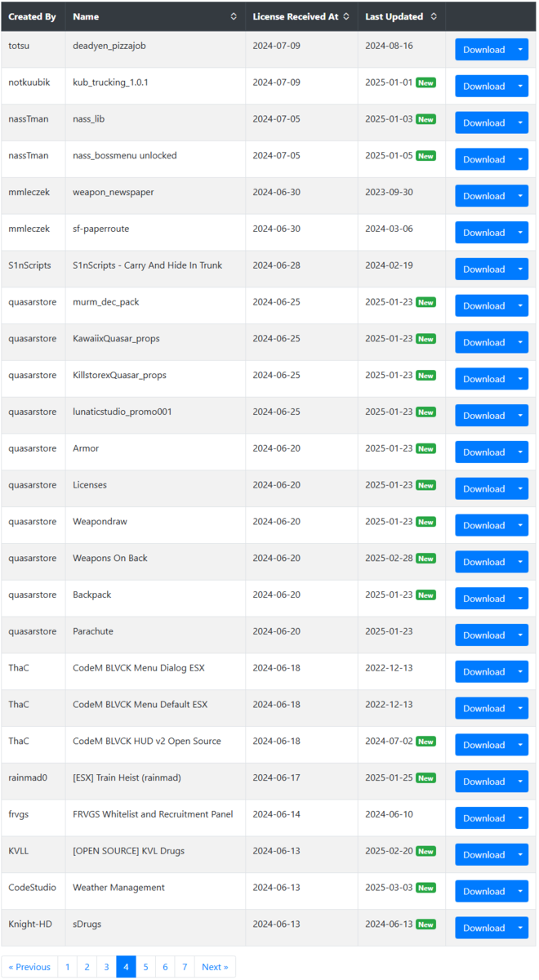
Task: Download the murm_dec_pack asset
Action: (483, 305)
